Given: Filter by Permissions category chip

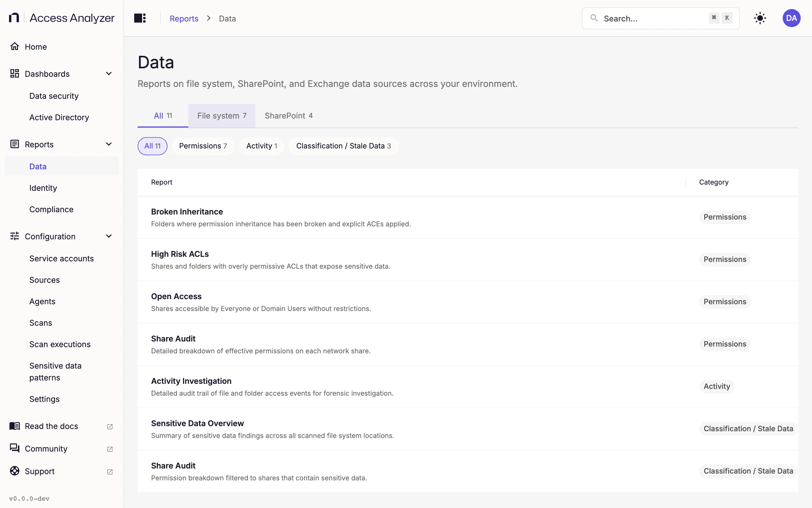Looking at the screenshot, I should tap(203, 146).
